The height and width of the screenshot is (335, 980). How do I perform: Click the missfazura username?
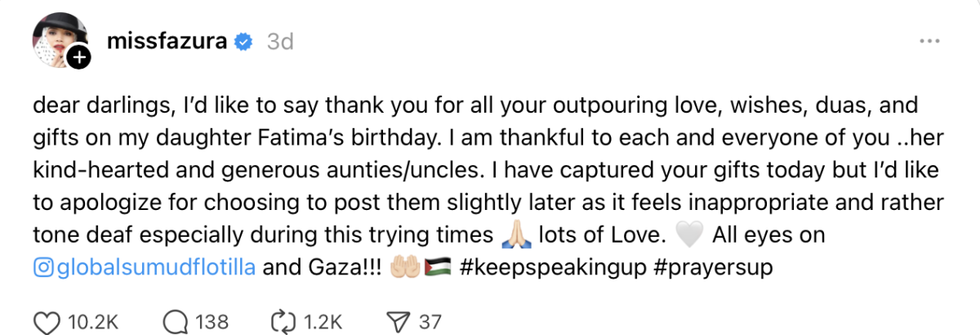click(x=168, y=42)
